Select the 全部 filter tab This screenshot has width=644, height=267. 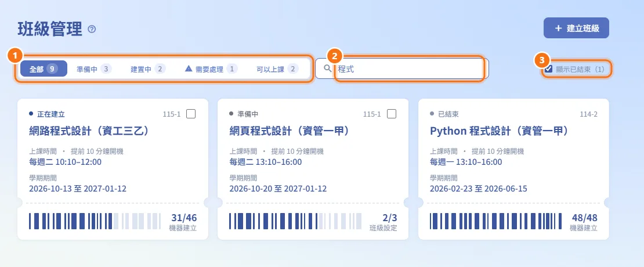tap(44, 69)
